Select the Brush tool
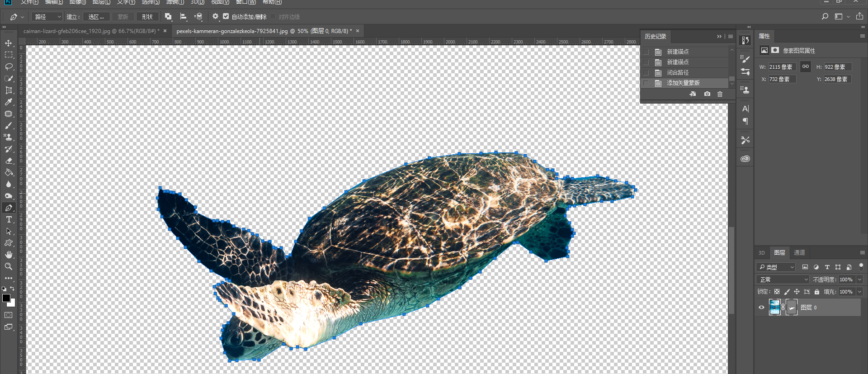This screenshot has height=374, width=868. [x=9, y=125]
